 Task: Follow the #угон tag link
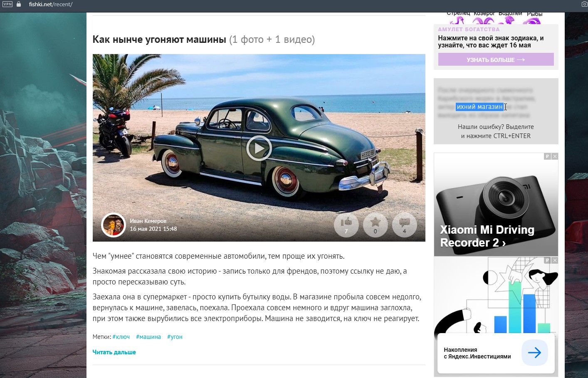pos(175,337)
